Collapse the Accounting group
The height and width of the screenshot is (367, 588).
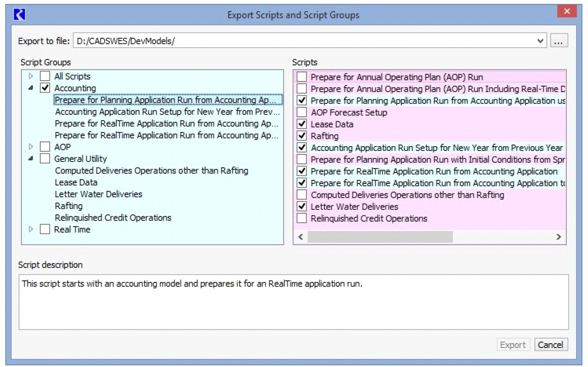click(31, 88)
